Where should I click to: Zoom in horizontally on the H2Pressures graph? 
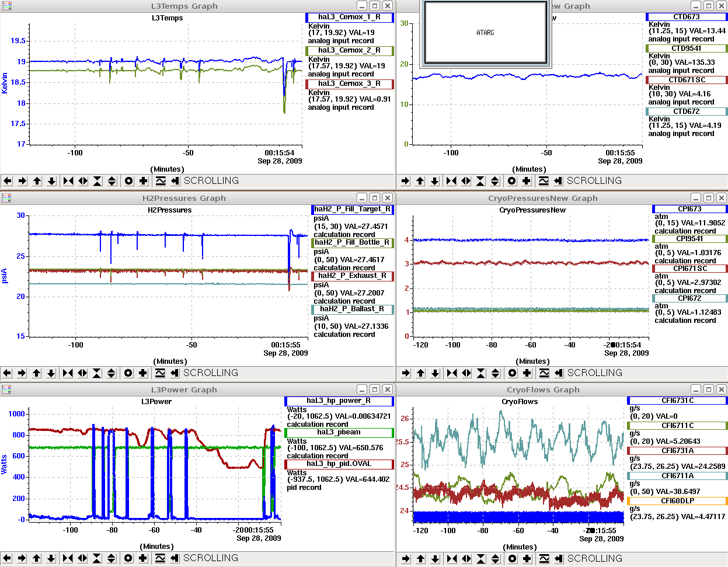click(68, 373)
